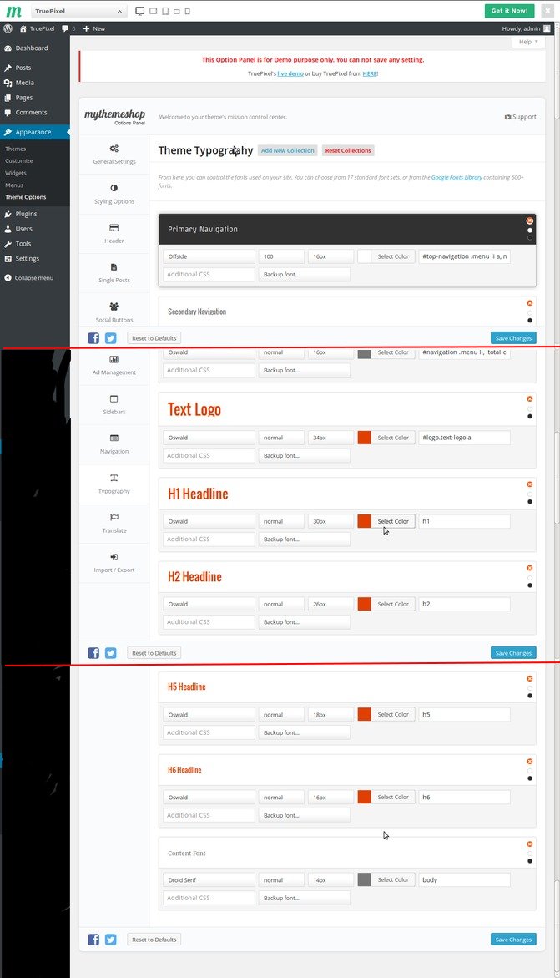Click the WordPress logo in the admin bar
560x978 pixels.
click(8, 28)
